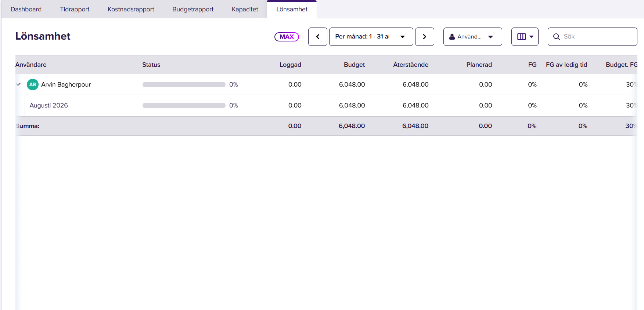Click the Lönsamhet tab

point(292,9)
